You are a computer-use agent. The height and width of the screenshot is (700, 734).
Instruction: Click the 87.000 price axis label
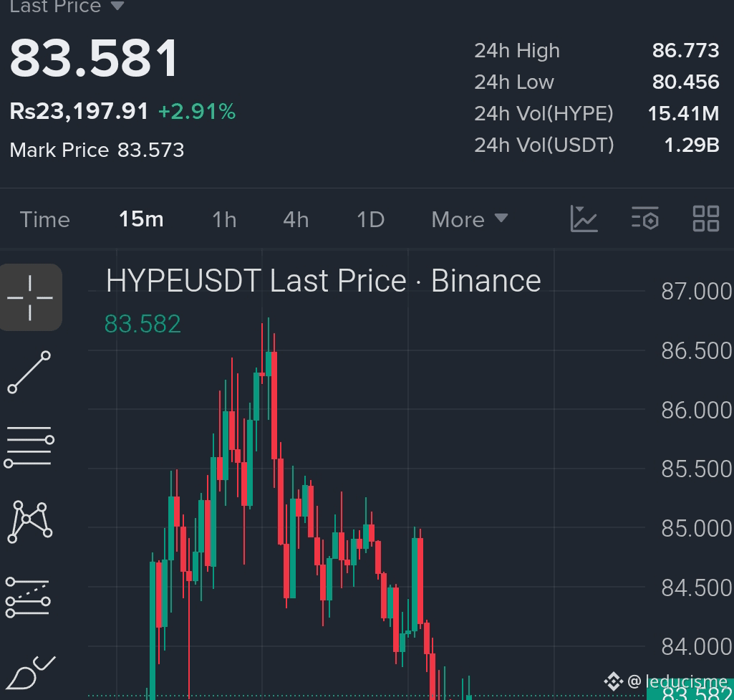click(x=697, y=291)
